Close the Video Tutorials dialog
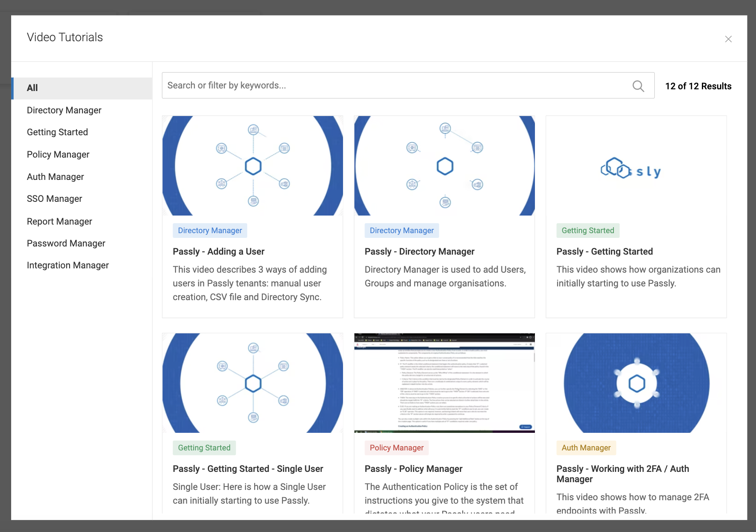Image resolution: width=756 pixels, height=532 pixels. point(729,39)
